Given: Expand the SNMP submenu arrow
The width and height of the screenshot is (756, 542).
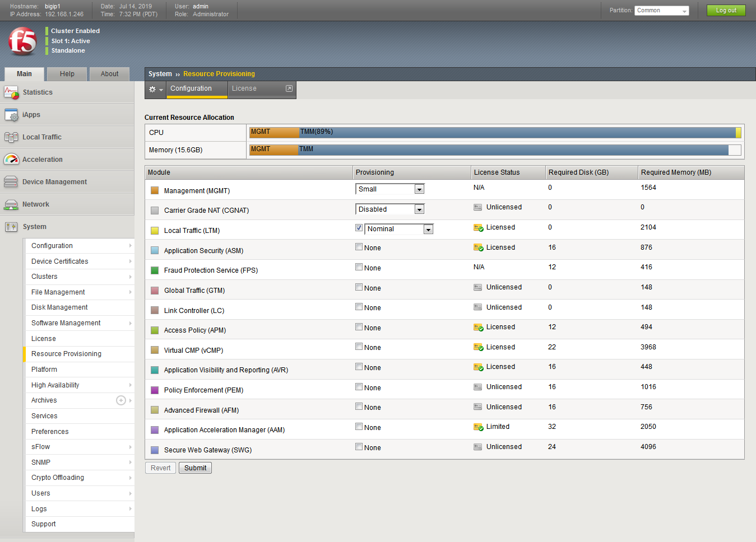Looking at the screenshot, I should point(131,462).
